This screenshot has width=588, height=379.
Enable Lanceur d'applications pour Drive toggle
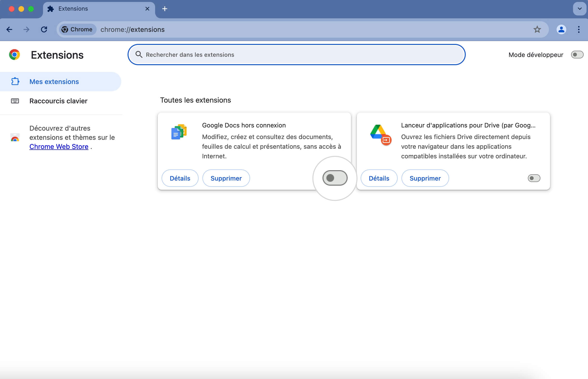tap(534, 178)
